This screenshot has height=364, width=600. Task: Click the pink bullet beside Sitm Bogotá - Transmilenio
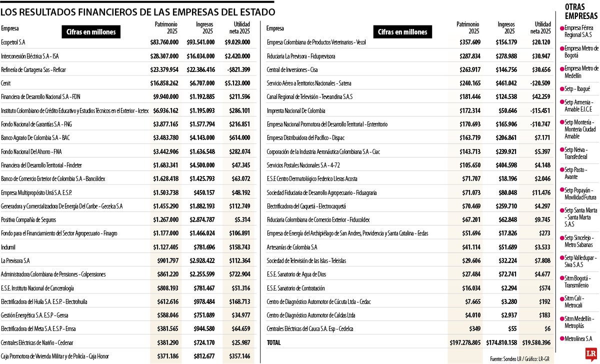562,278
